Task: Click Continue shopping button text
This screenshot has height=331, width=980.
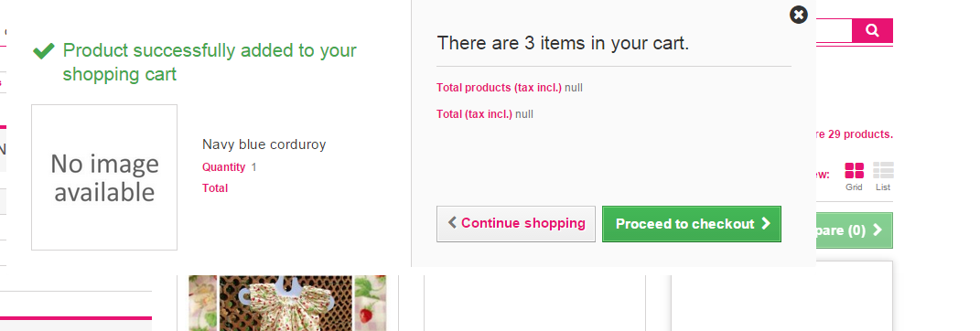Action: [x=523, y=223]
